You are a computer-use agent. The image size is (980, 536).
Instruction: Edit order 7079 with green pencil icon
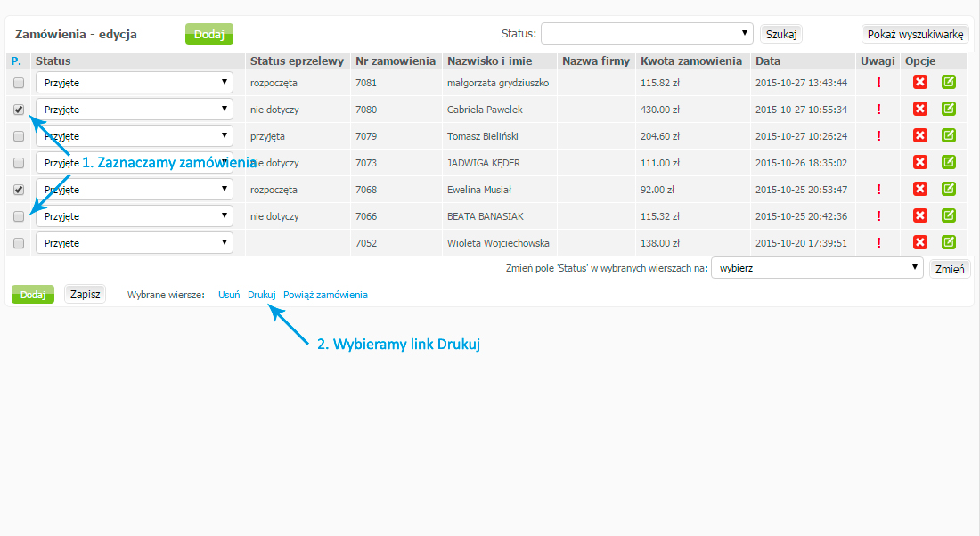pyautogui.click(x=949, y=135)
